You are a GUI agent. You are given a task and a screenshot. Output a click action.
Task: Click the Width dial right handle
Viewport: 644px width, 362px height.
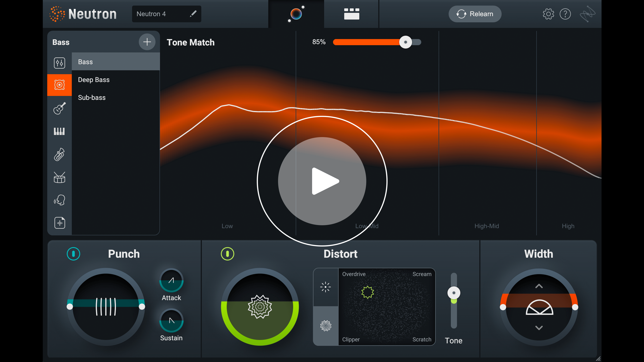coord(575,307)
